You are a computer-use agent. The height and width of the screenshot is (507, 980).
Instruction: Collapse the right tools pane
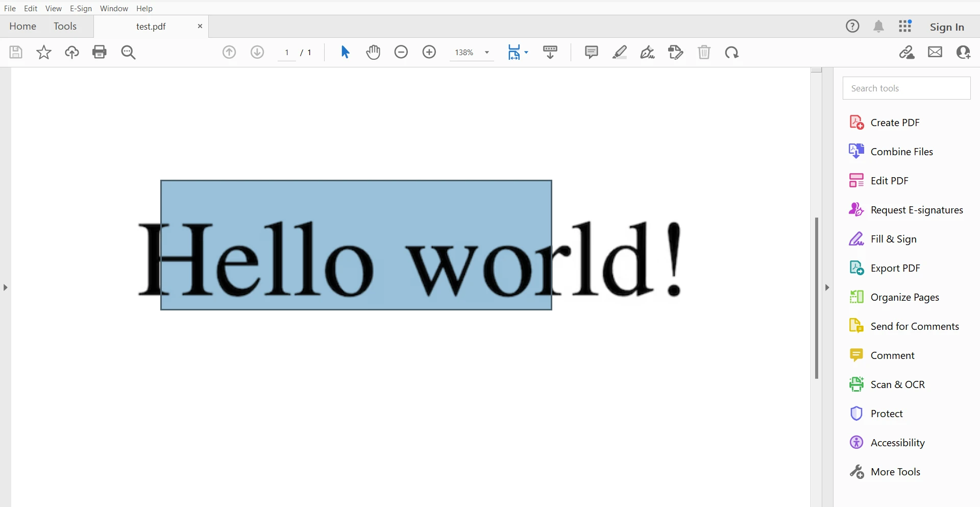point(827,287)
